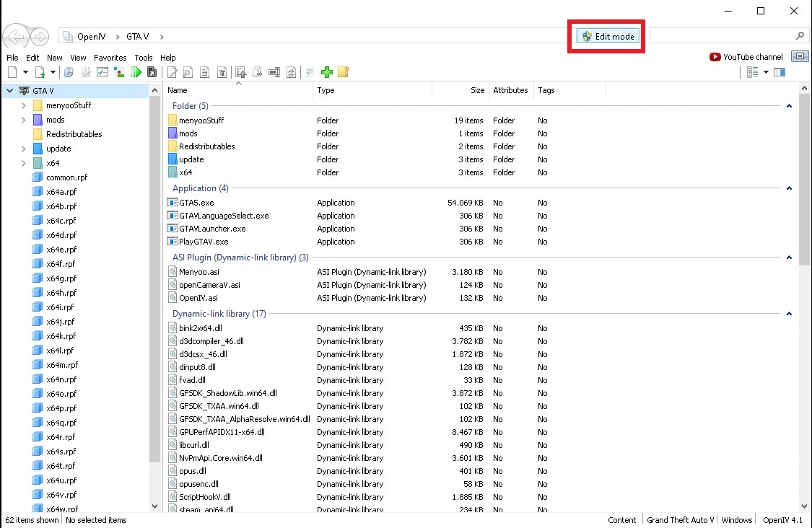
Task: Open the View menu
Action: pos(78,58)
